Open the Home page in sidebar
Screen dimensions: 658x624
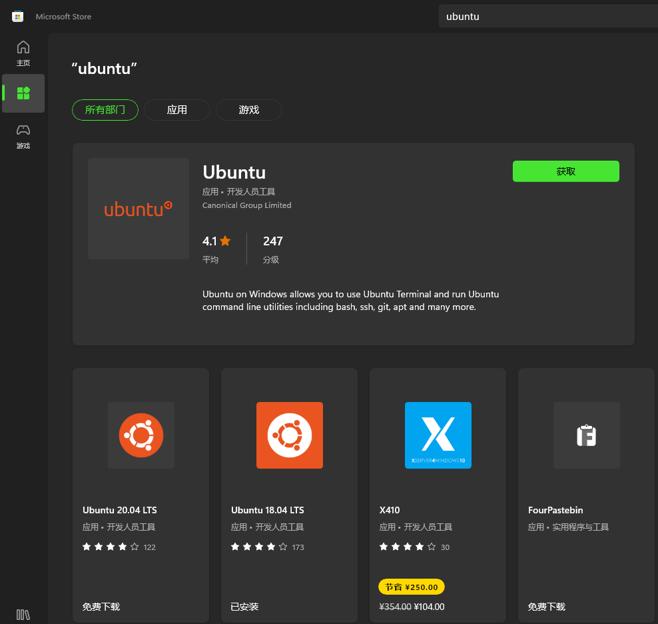tap(23, 53)
